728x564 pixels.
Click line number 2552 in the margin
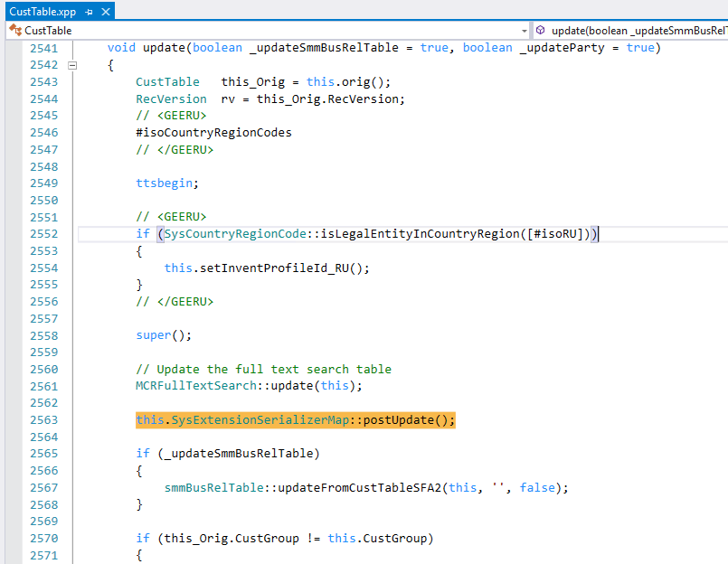(x=43, y=234)
